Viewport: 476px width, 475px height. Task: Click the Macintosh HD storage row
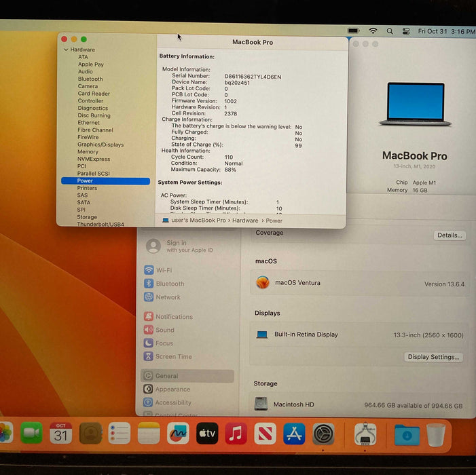359,405
